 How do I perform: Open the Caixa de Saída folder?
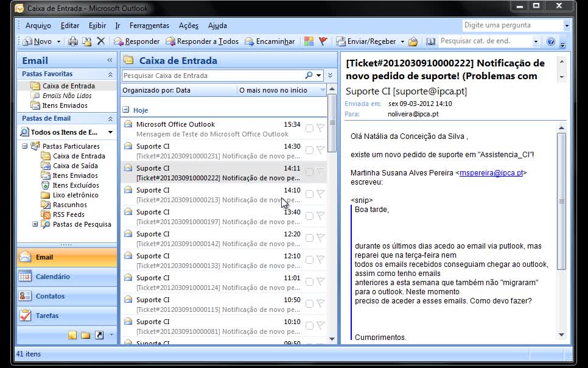click(x=75, y=166)
